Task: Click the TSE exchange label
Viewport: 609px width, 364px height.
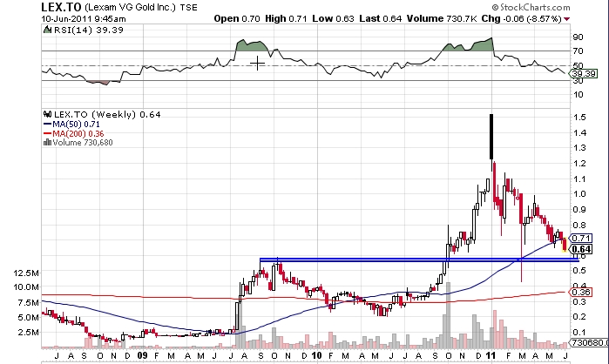Action: (x=188, y=7)
